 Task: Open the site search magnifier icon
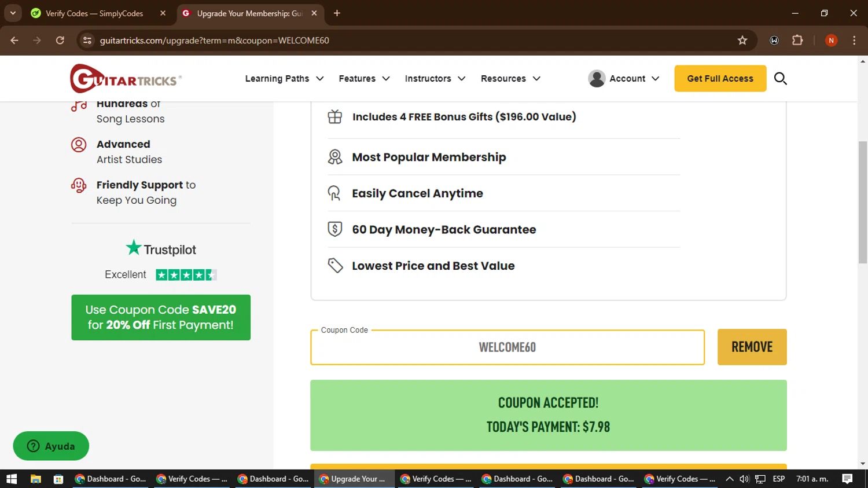pyautogui.click(x=780, y=78)
